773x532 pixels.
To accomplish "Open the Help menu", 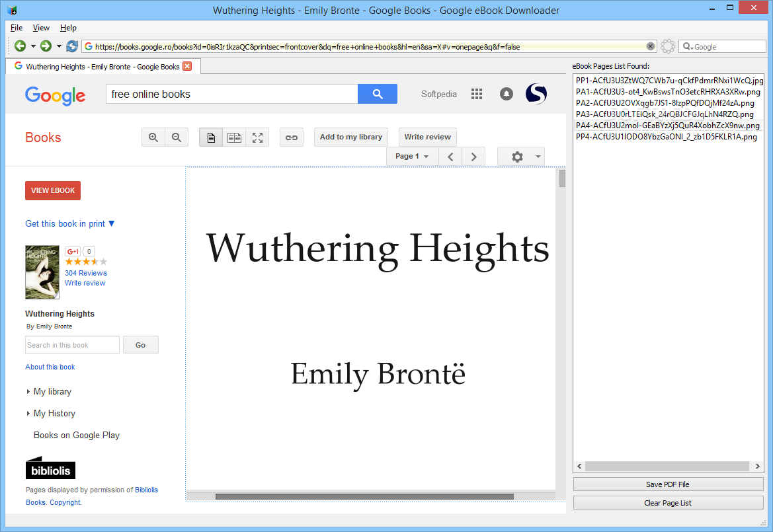I will 68,28.
